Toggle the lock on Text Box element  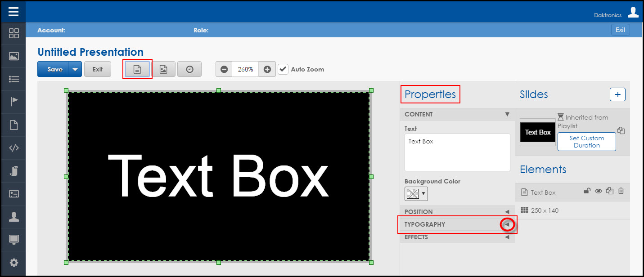coord(587,191)
